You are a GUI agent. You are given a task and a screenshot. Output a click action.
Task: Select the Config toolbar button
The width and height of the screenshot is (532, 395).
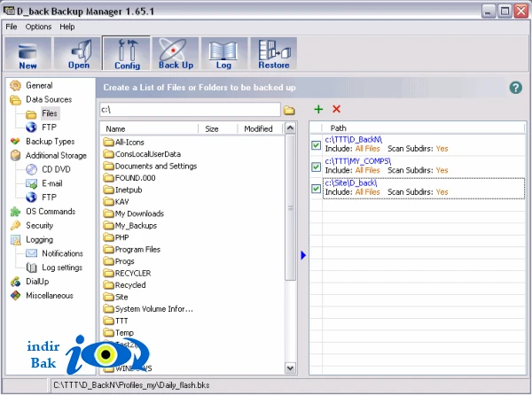pos(127,53)
